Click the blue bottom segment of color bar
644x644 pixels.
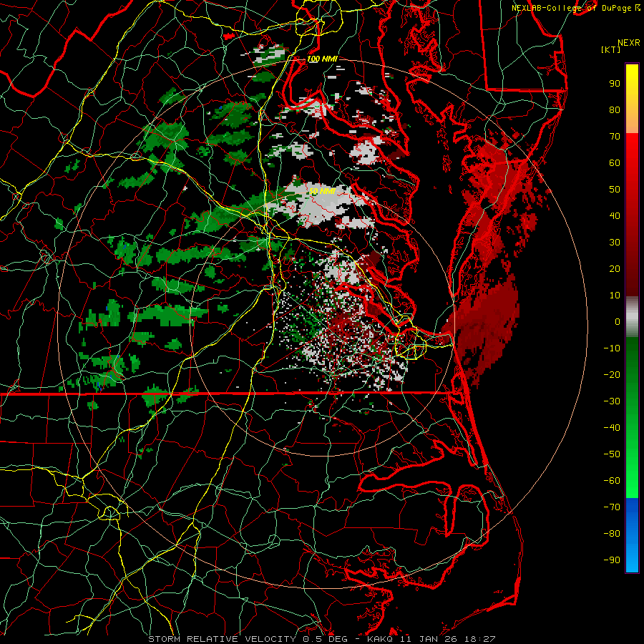(x=632, y=535)
